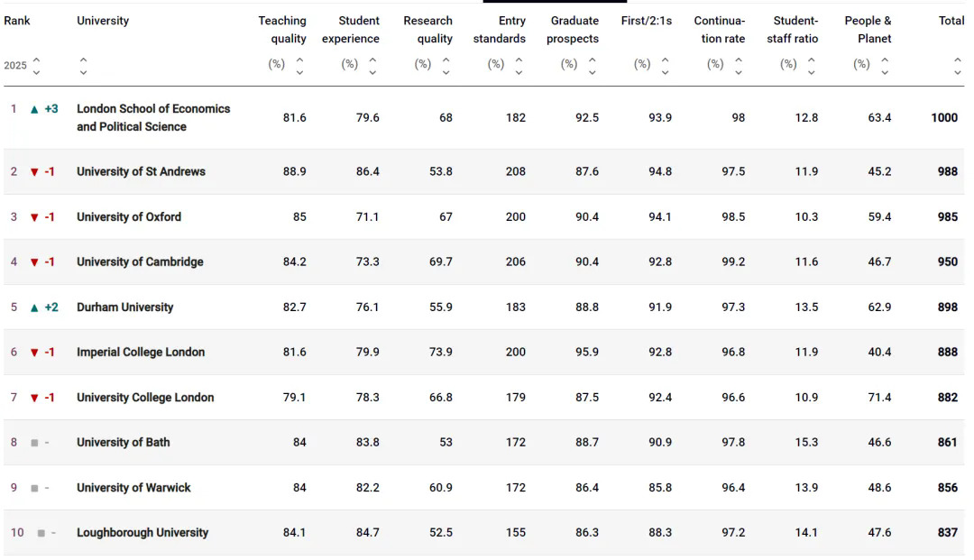The height and width of the screenshot is (560, 974).
Task: Sort by Student-staff ratio column arrows
Action: coord(811,65)
